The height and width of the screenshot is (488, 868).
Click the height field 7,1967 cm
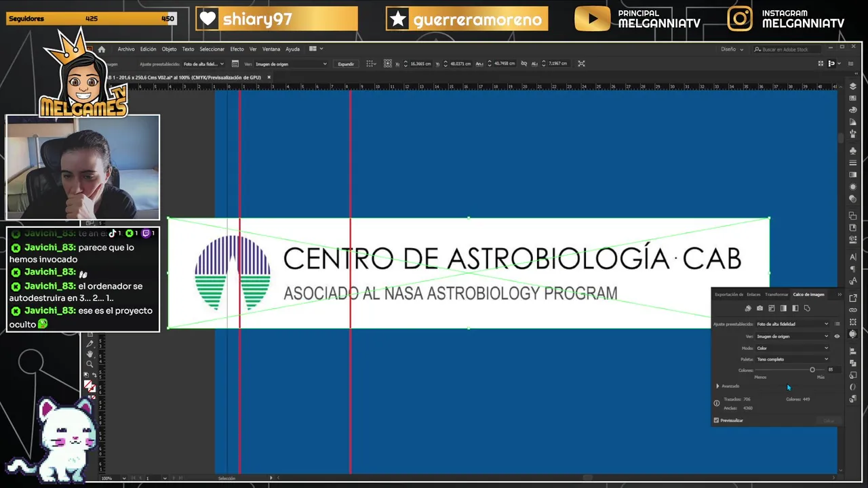tap(557, 64)
